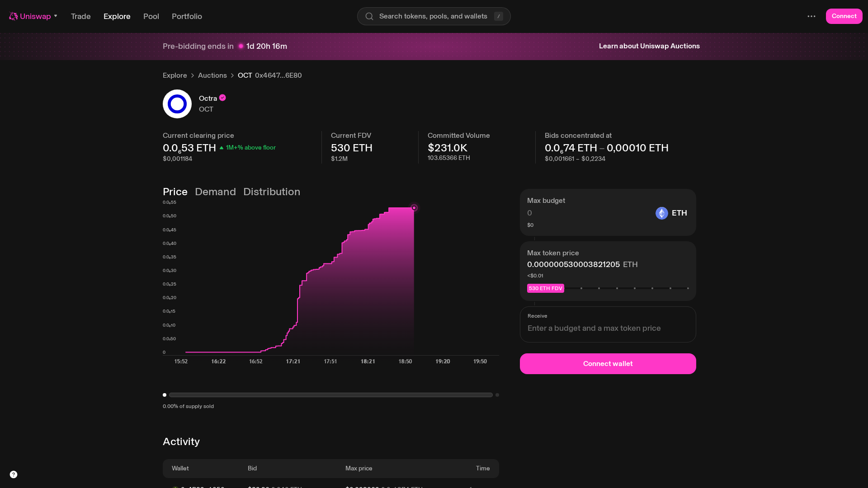Click the Receive field placeholder text
The image size is (868, 488).
click(594, 328)
